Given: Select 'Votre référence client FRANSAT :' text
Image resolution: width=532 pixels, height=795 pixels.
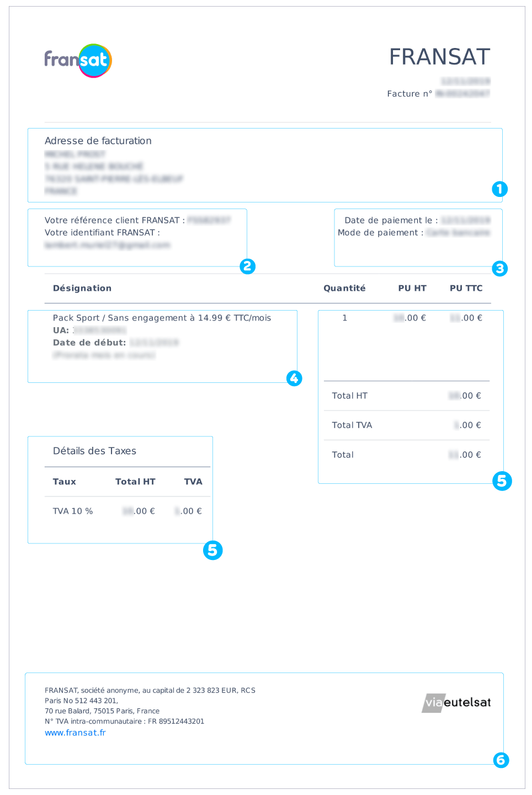Looking at the screenshot, I should 115,220.
